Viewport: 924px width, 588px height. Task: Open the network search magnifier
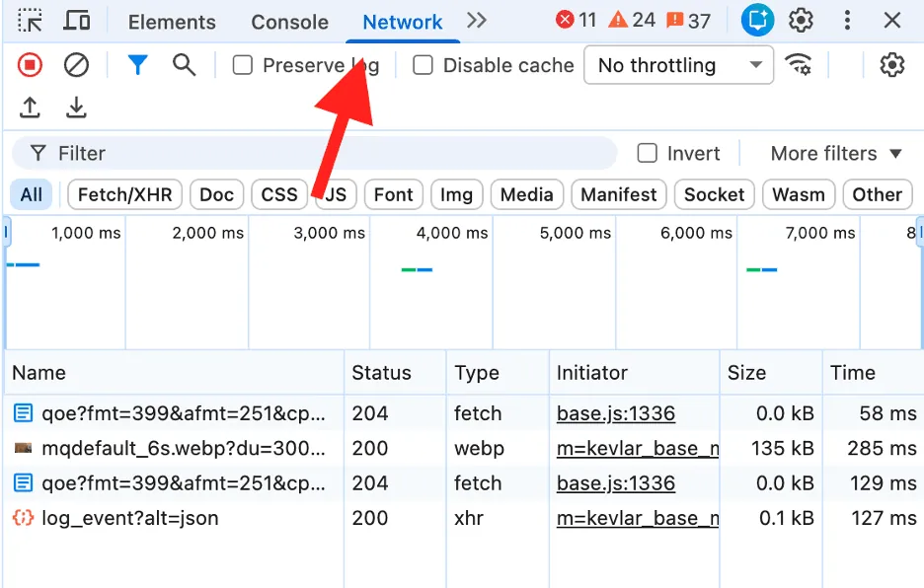184,65
